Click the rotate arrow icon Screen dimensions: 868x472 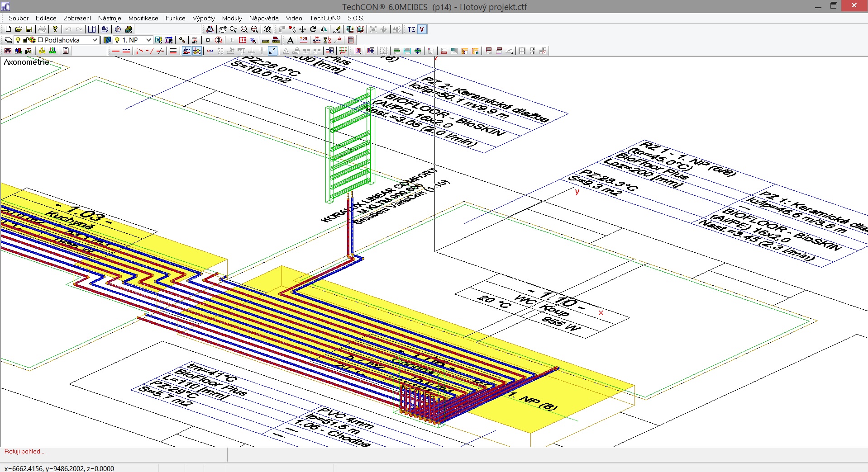point(313,29)
